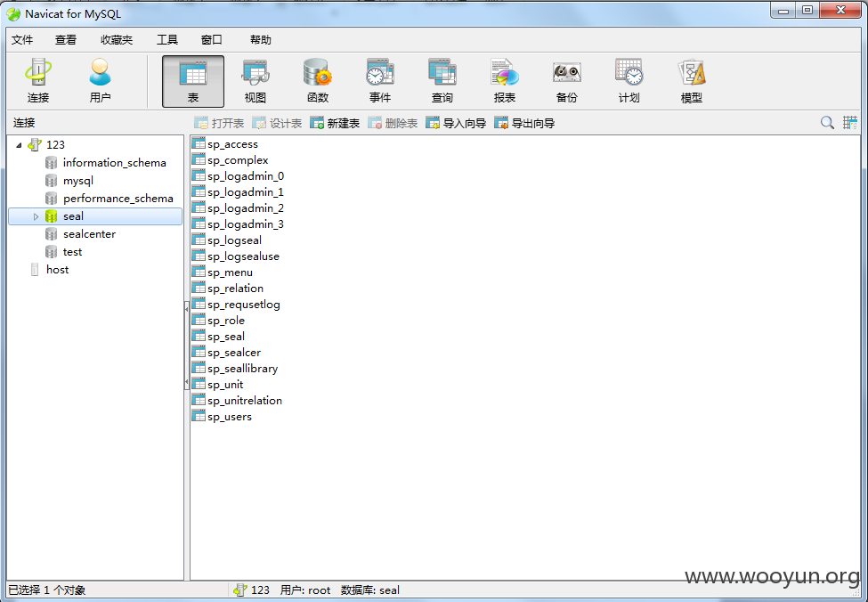Click the sp_users table icon

click(x=199, y=416)
